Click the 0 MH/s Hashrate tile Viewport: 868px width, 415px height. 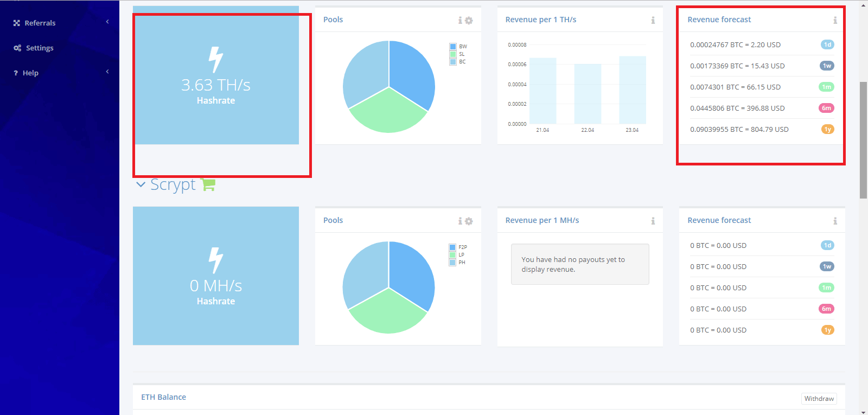216,276
